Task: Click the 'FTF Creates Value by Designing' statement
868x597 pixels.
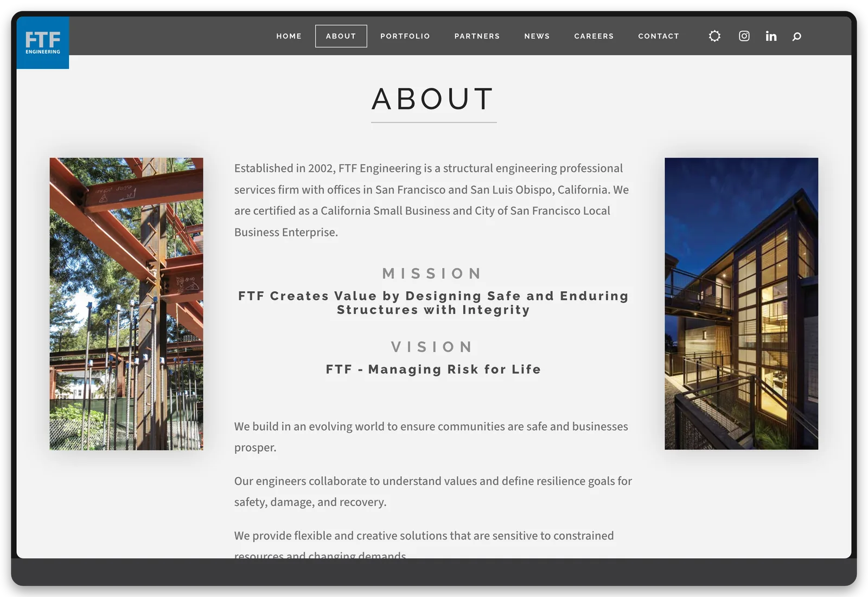Action: click(x=433, y=303)
